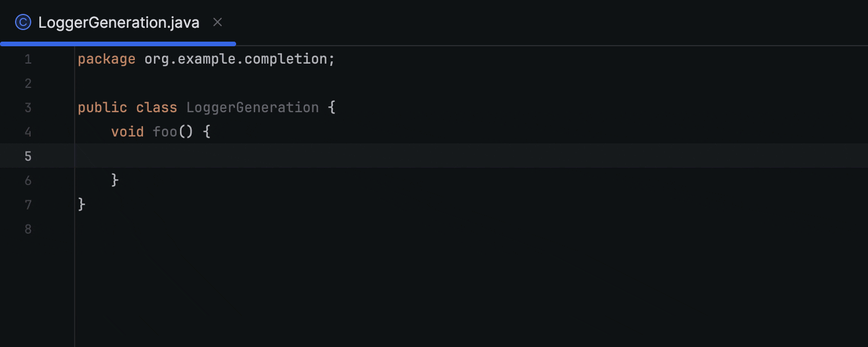The height and width of the screenshot is (347, 868).
Task: Click line number 1 in the gutter
Action: [28, 58]
